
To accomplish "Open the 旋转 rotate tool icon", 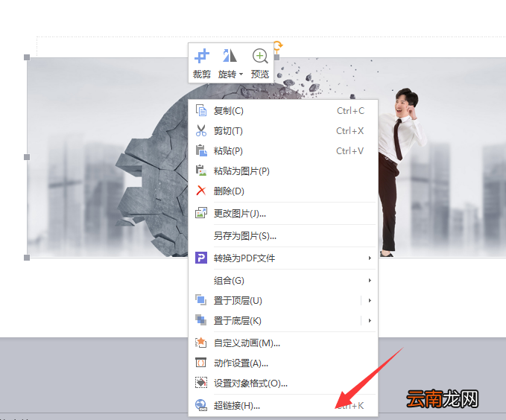I will click(x=230, y=56).
